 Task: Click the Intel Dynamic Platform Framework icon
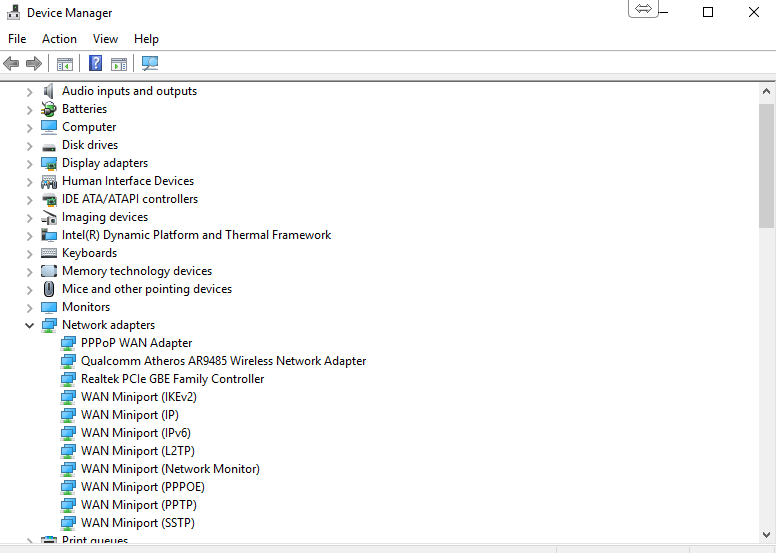click(48, 235)
